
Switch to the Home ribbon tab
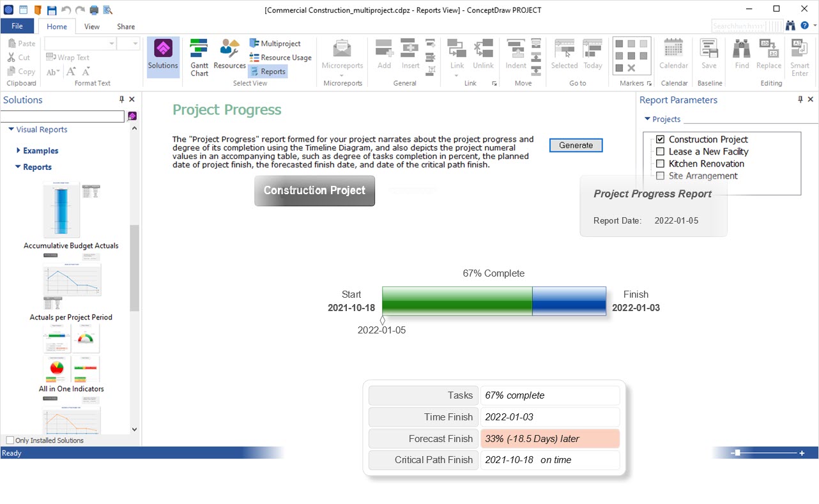(57, 26)
